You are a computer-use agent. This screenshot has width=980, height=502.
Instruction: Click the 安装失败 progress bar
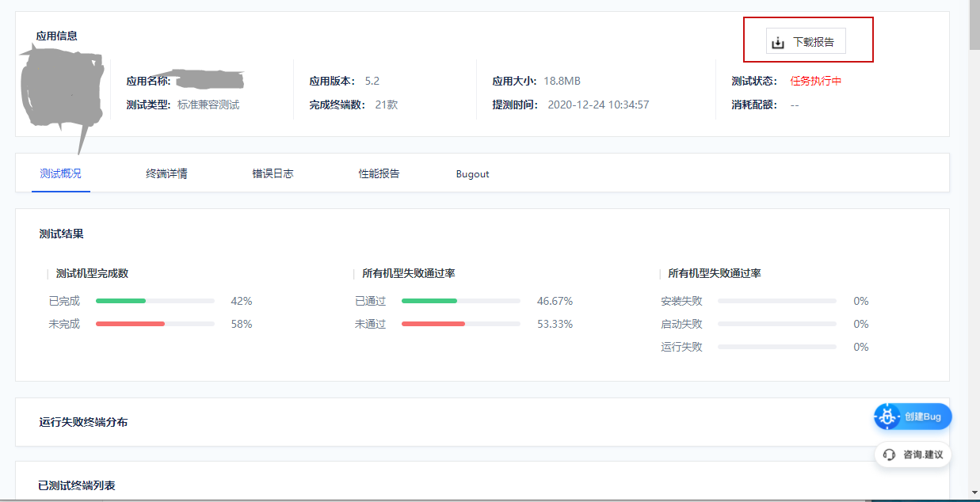777,301
